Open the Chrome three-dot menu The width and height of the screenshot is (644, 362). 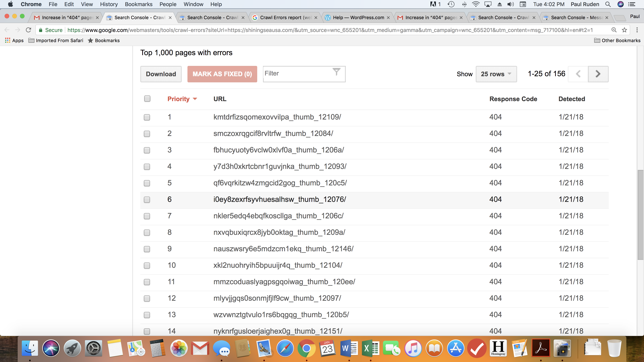[637, 30]
